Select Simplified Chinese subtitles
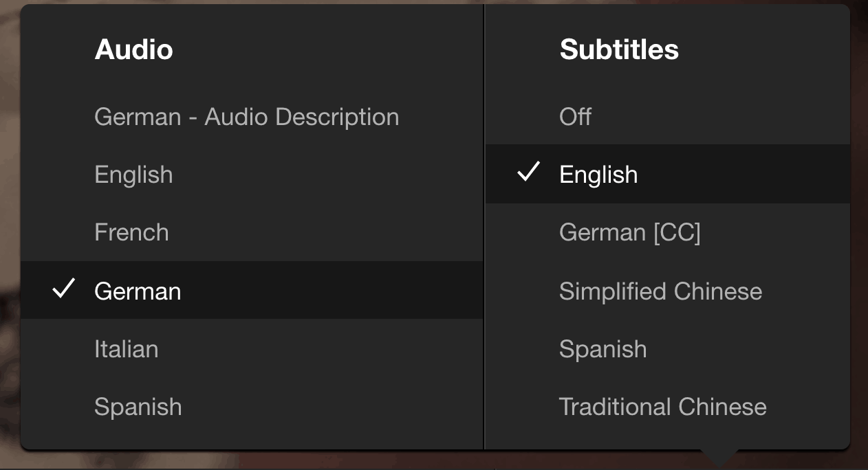Image resolution: width=868 pixels, height=470 pixels. tap(660, 291)
